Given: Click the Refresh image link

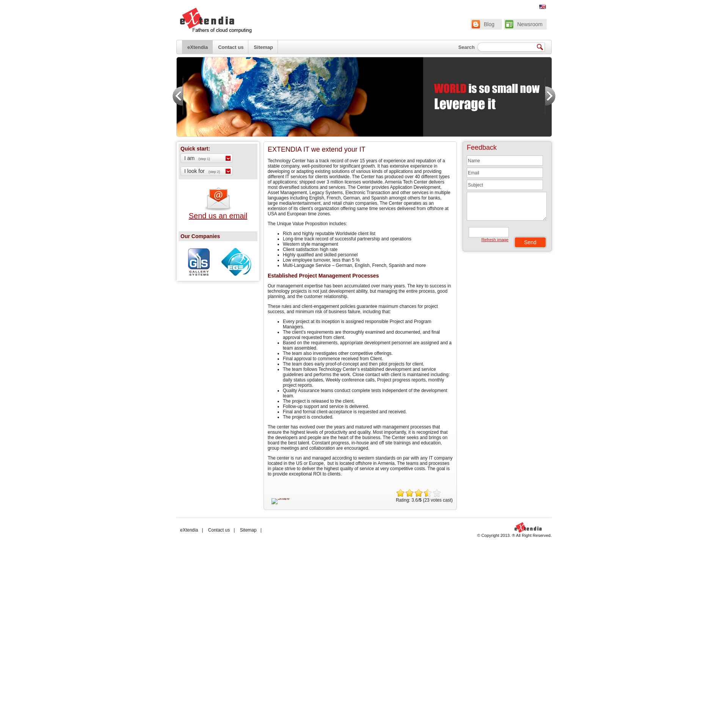Looking at the screenshot, I should pyautogui.click(x=494, y=239).
